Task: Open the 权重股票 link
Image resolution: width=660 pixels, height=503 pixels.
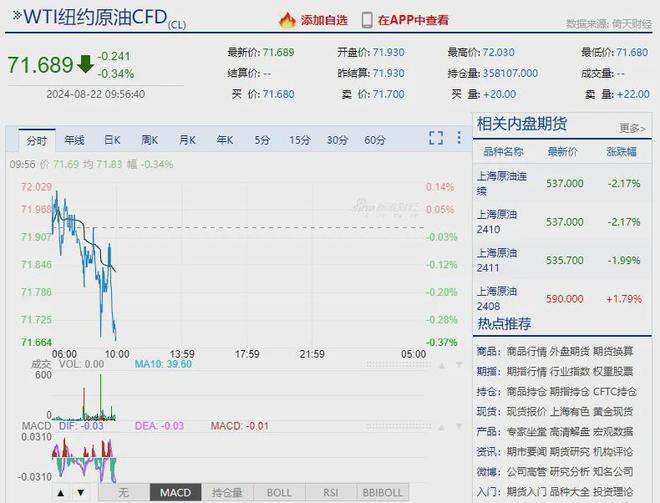Action: 613,372
